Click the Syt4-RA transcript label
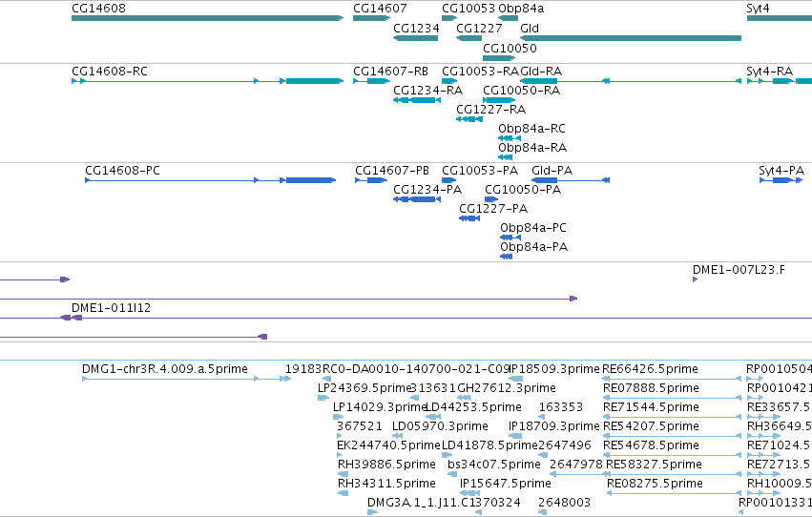Image resolution: width=812 pixels, height=517 pixels. point(769,71)
